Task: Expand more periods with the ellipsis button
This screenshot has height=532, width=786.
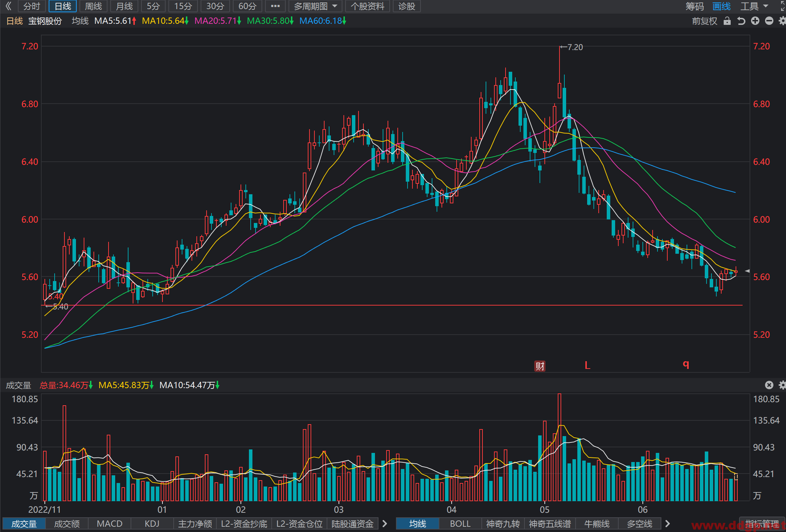Action: click(275, 6)
